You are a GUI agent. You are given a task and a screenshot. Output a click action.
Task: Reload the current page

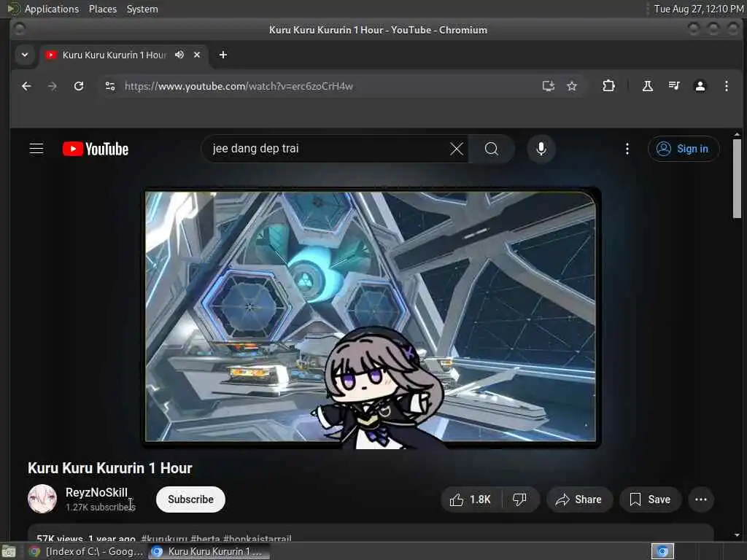tap(79, 86)
